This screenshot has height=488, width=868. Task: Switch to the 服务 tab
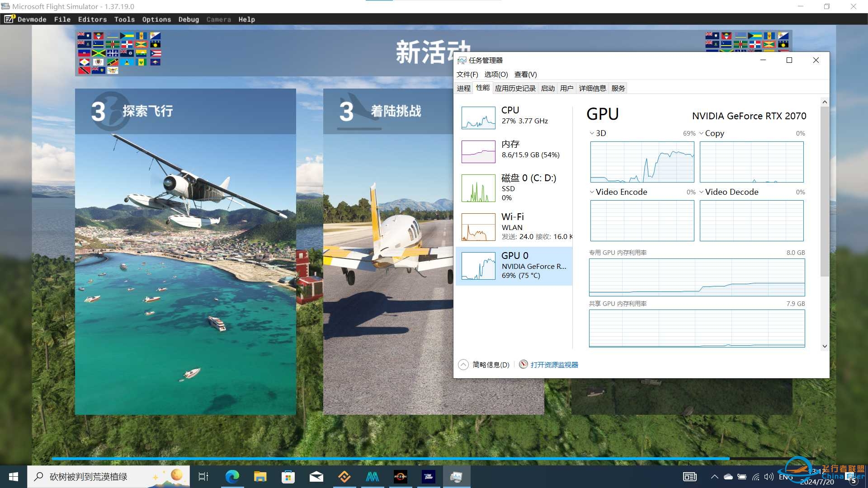point(618,88)
